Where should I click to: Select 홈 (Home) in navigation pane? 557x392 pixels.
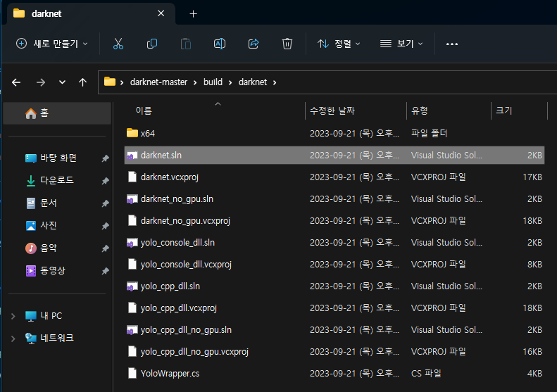coord(57,113)
